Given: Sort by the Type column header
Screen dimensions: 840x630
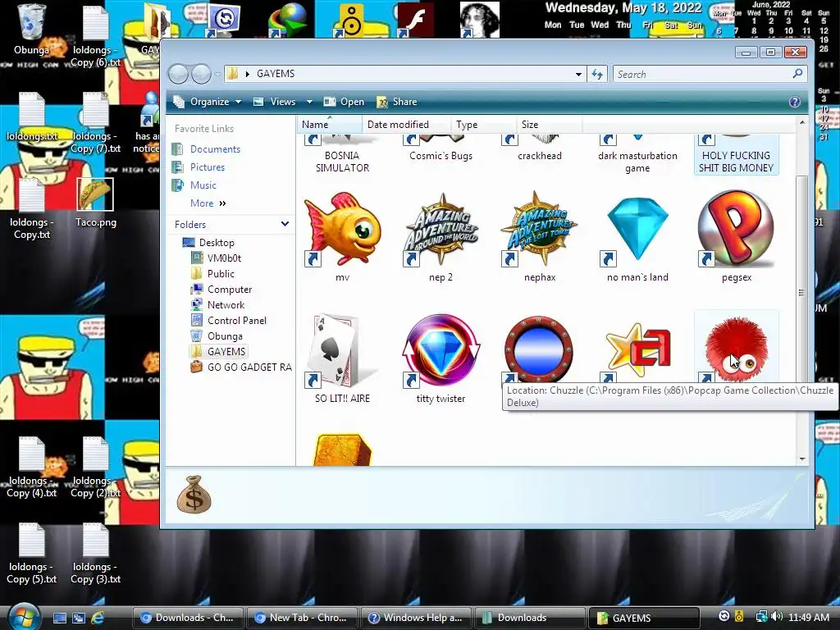Looking at the screenshot, I should [x=484, y=125].
